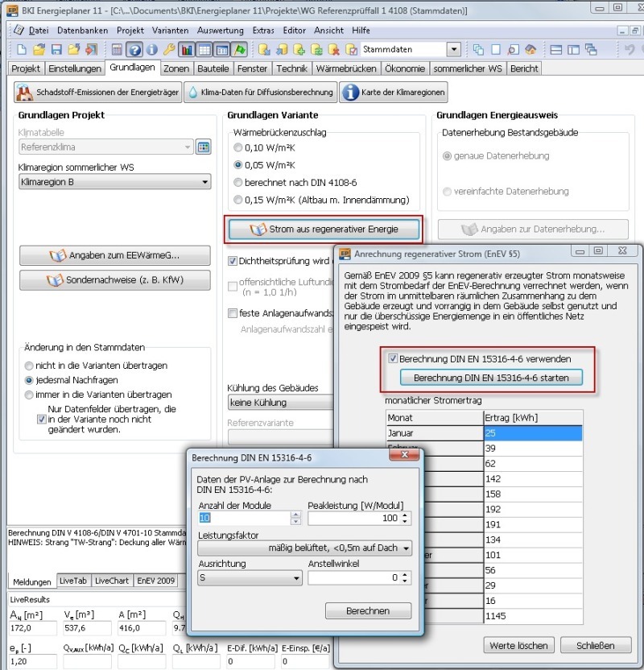Click 'Angaben zum EEWärmeG...' button

point(115,255)
